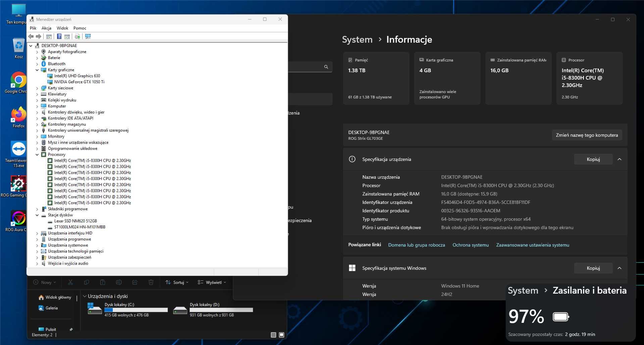This screenshot has width=644, height=345.
Task: Open the TeamViewer desktop icon
Action: 16,154
